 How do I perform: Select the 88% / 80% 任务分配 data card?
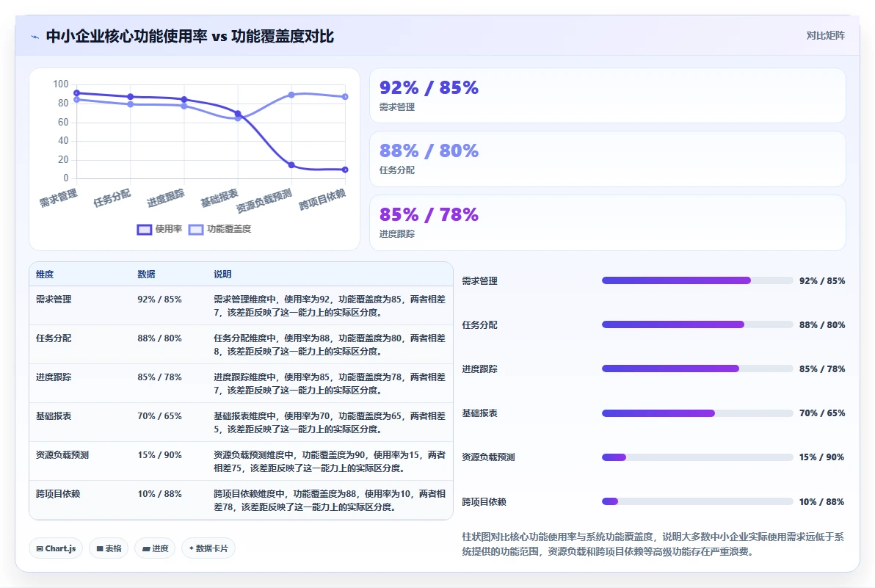point(607,159)
